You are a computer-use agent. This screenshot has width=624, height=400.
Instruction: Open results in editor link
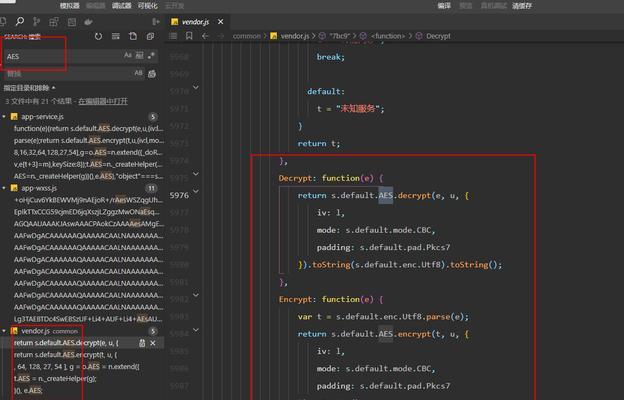point(103,101)
